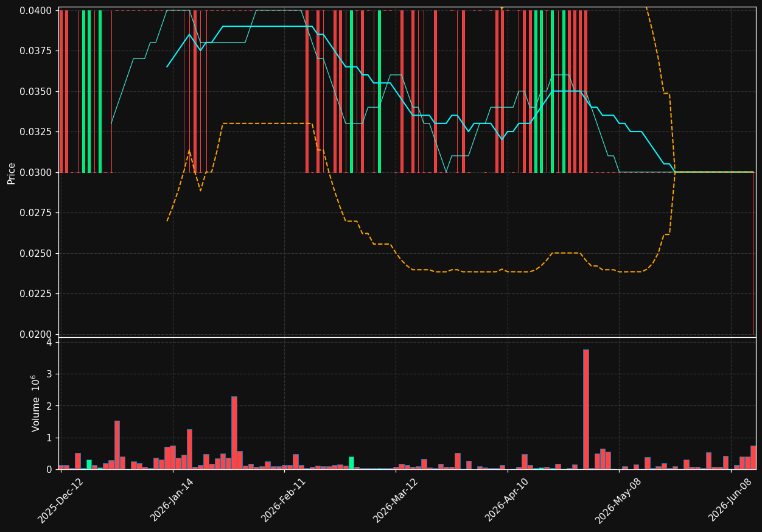This screenshot has width=762, height=532.
Task: Click the Volume axis title
Action: [36, 403]
